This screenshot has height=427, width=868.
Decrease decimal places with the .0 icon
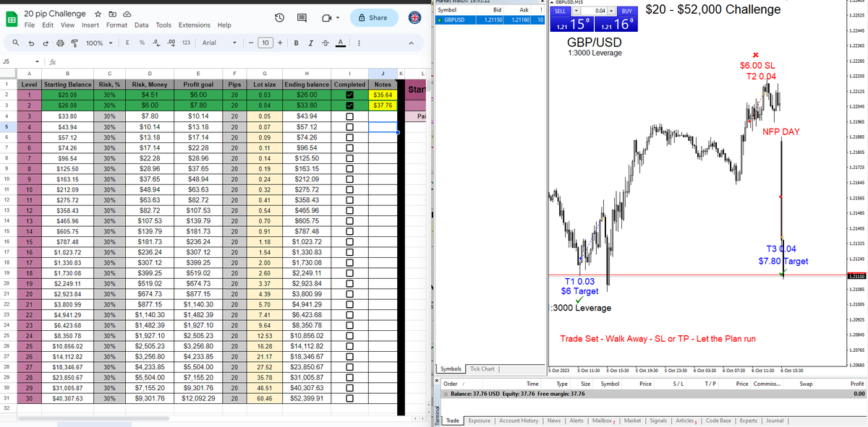(x=156, y=43)
